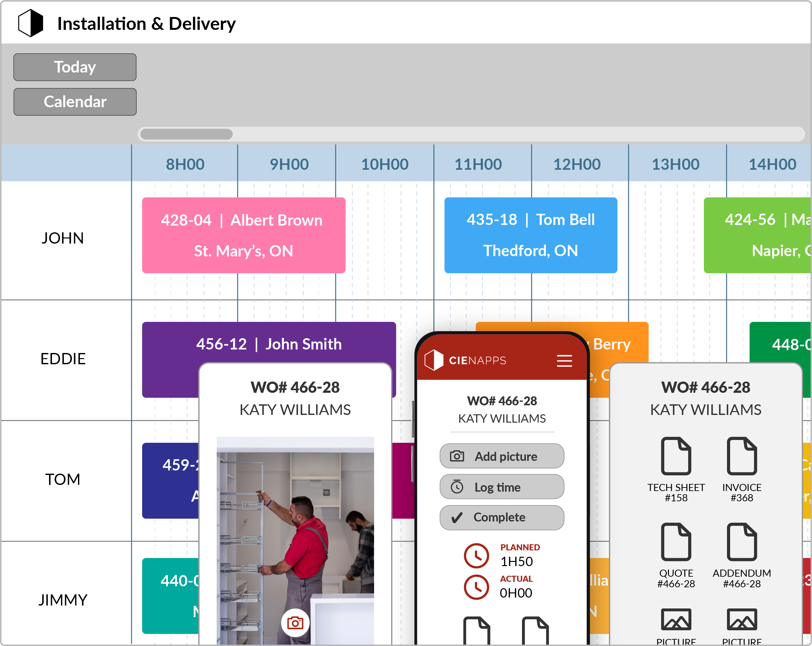Image resolution: width=812 pixels, height=646 pixels.
Task: Click the 12H00 time column header
Action: tap(577, 164)
